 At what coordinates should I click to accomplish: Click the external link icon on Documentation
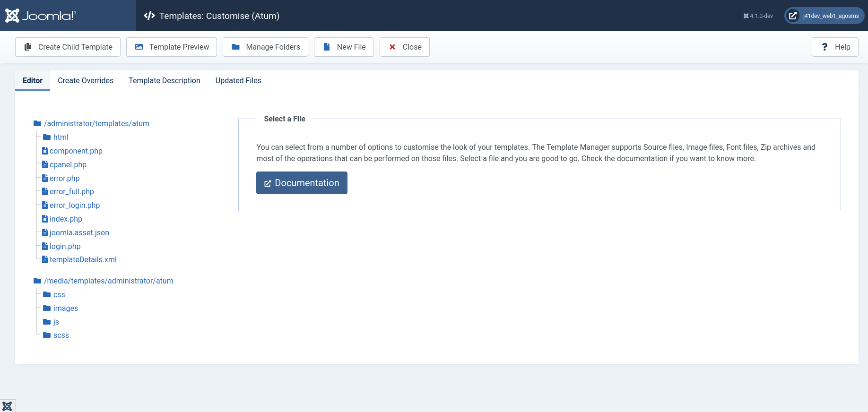[x=268, y=183]
